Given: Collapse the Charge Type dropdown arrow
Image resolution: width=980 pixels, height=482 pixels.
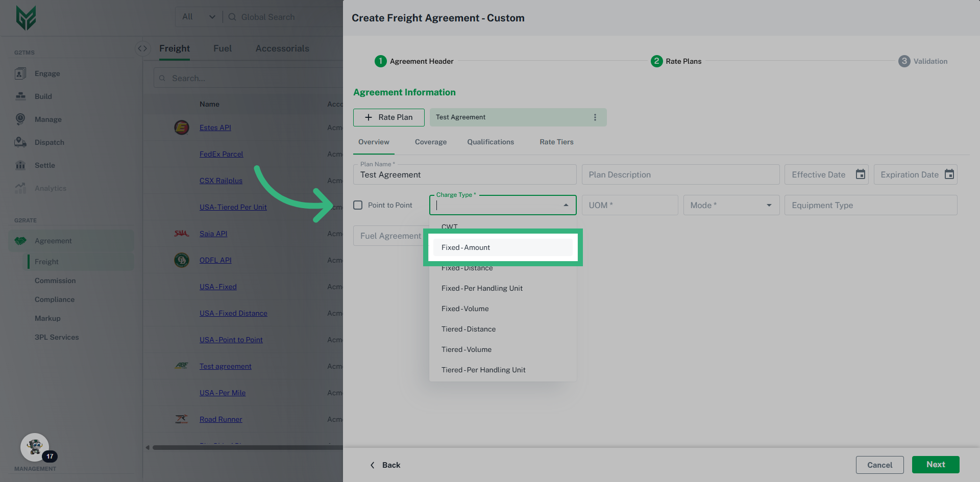Looking at the screenshot, I should (566, 205).
